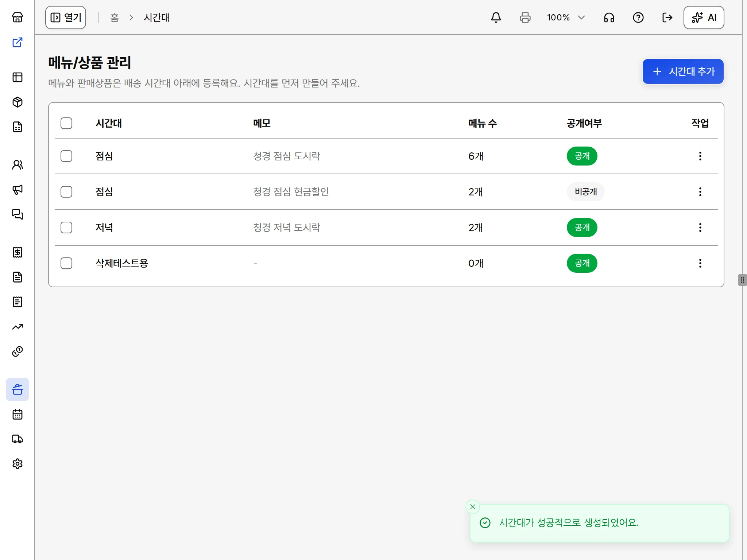The image size is (747, 560).
Task: Open the store home icon in the sidebar
Action: [x=18, y=17]
